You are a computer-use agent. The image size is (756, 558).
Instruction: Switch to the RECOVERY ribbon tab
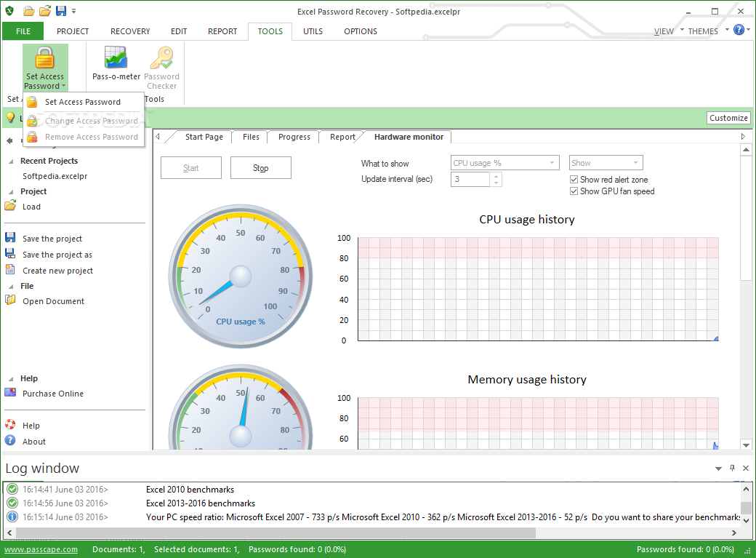[130, 31]
